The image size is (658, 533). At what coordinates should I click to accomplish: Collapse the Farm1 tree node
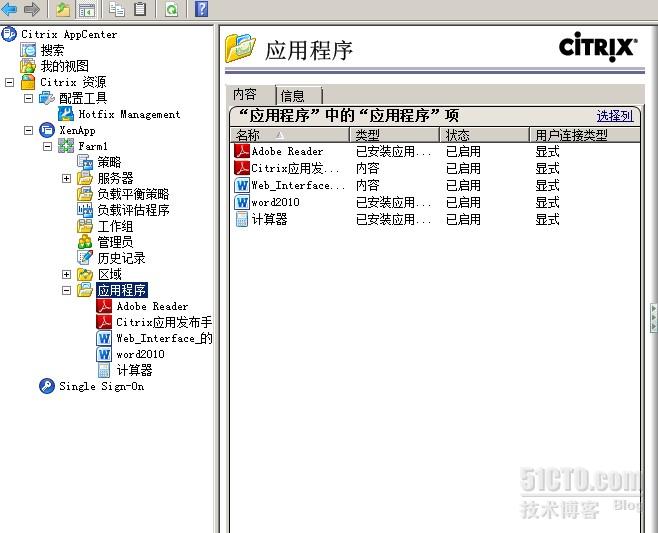coord(47,146)
